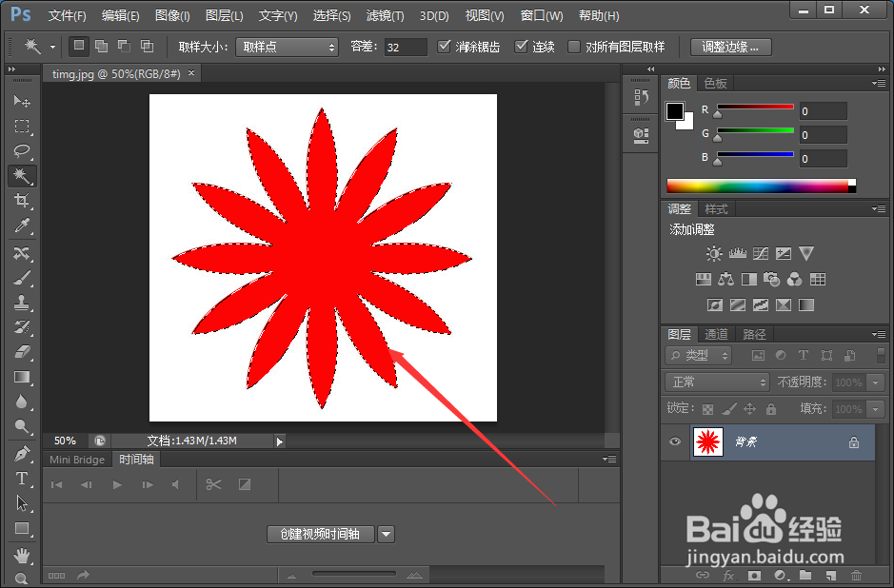This screenshot has width=894, height=588.
Task: Hide the 背景 layer visibility eye
Action: click(x=675, y=441)
